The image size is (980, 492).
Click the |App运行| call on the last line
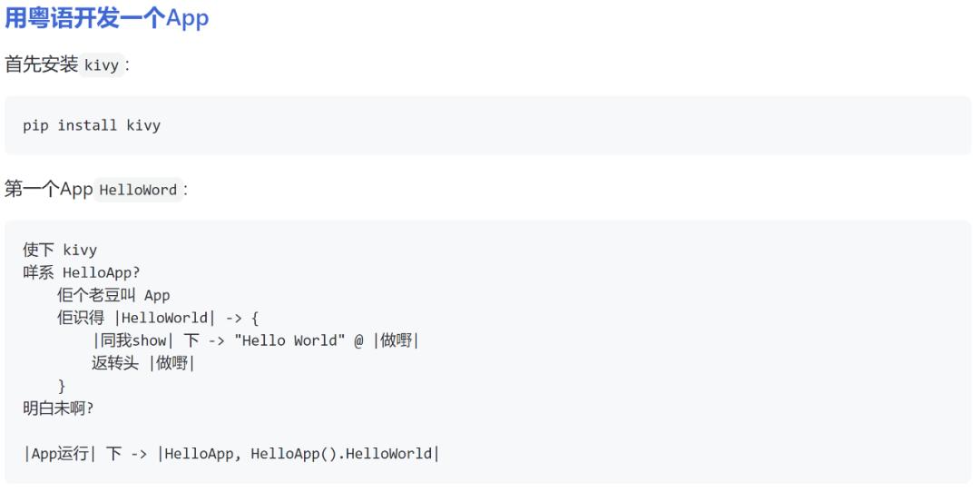[x=60, y=454]
